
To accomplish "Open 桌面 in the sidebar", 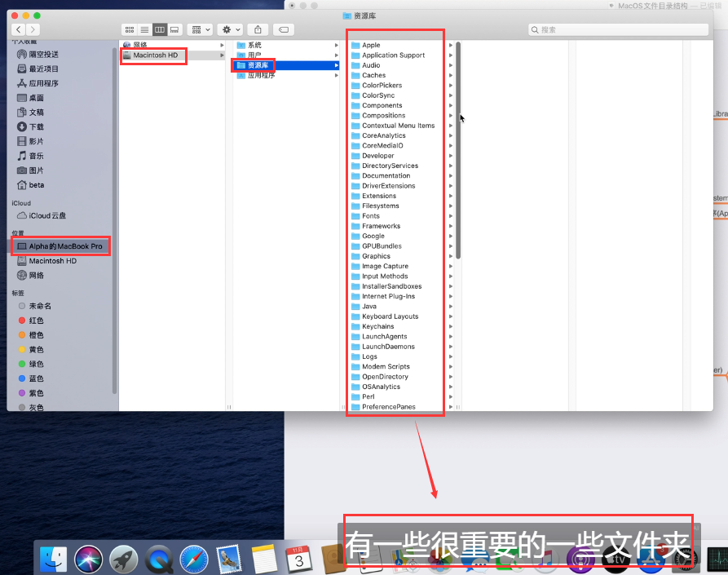I will (x=31, y=98).
